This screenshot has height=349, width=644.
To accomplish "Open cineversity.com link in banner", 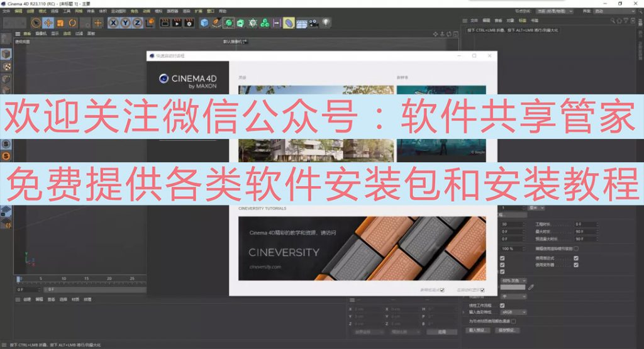I will coord(265,267).
